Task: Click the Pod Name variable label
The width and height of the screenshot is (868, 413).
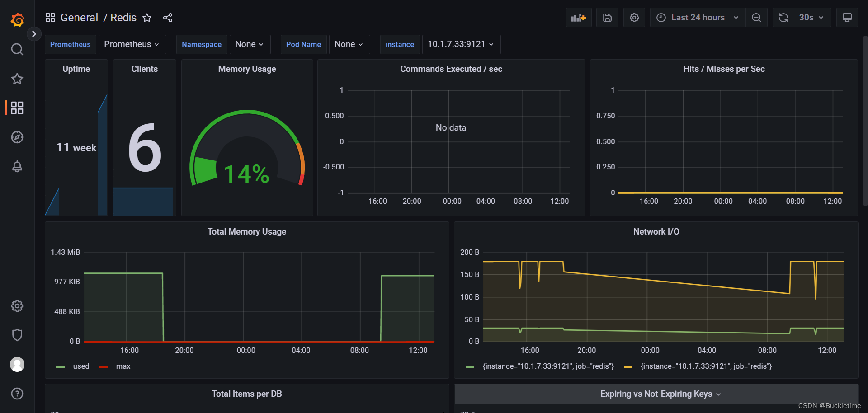Action: click(x=303, y=44)
